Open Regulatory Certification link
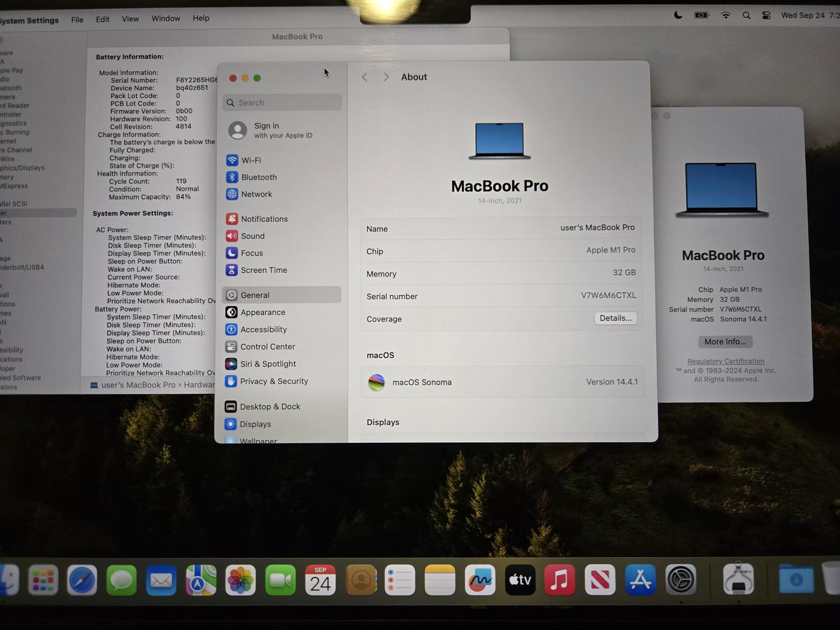The height and width of the screenshot is (630, 840). click(x=726, y=361)
